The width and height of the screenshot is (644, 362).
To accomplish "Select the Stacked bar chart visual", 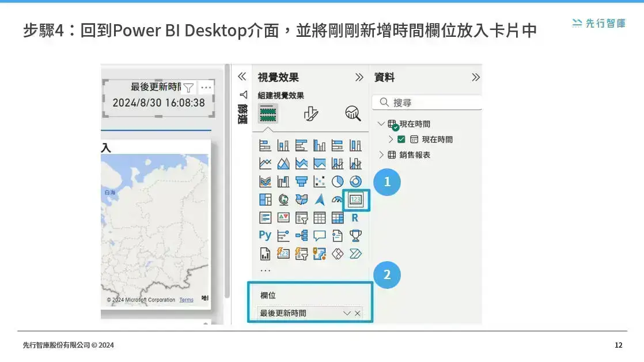I will coord(265,145).
